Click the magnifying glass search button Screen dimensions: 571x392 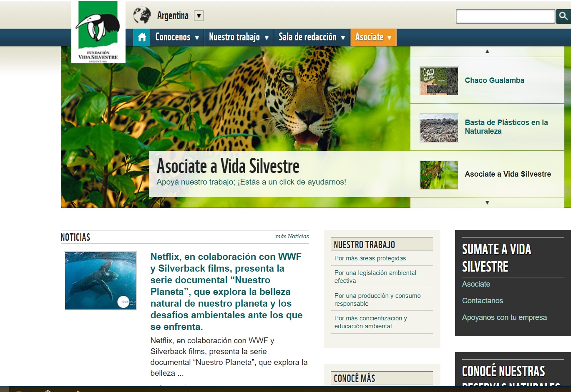point(563,16)
